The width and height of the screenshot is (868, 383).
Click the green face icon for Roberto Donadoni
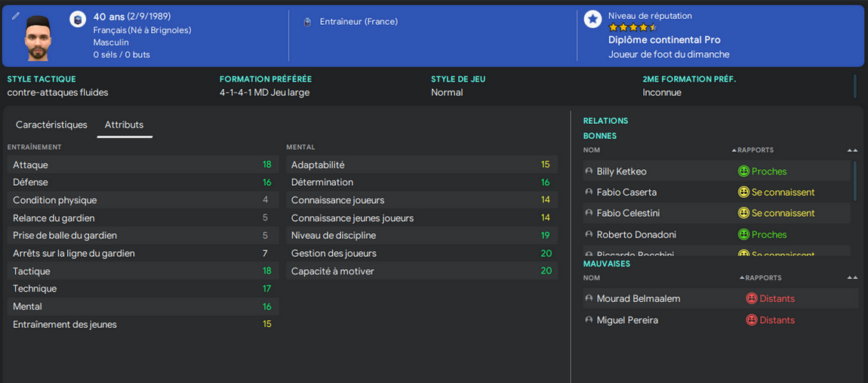pos(743,235)
